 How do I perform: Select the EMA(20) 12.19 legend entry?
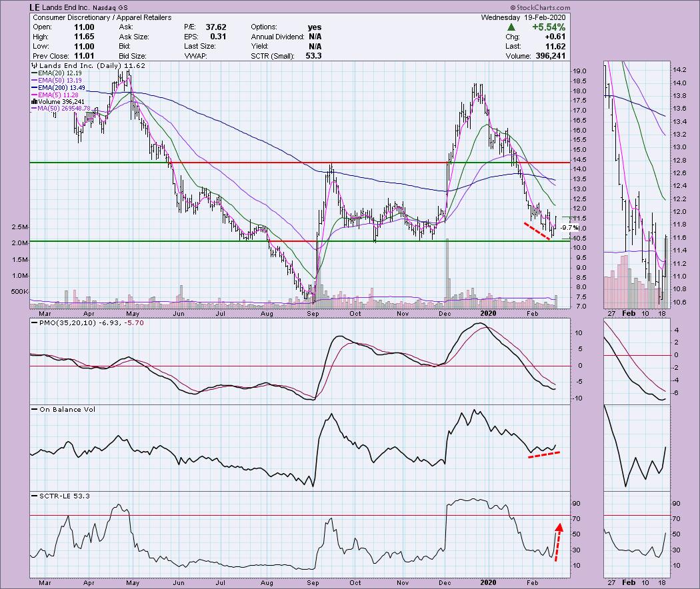pos(56,73)
